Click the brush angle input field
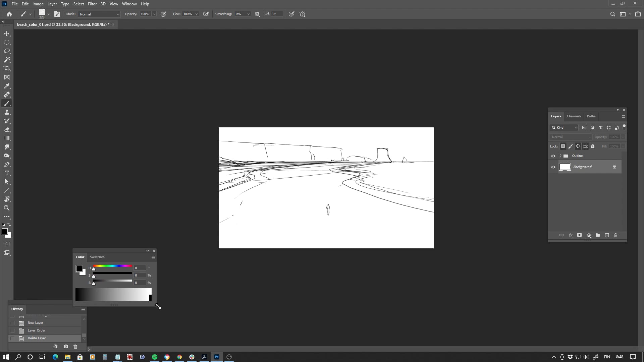The image size is (644, 362). [277, 14]
